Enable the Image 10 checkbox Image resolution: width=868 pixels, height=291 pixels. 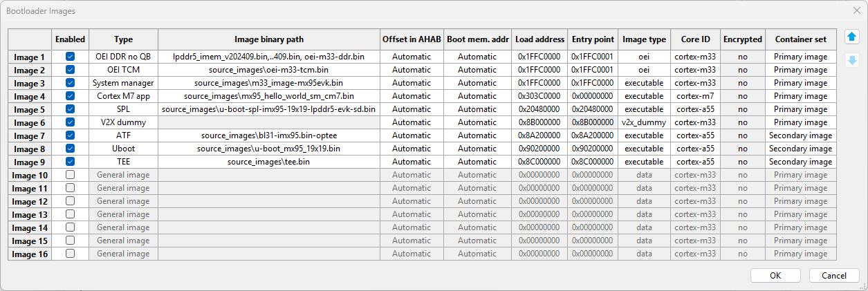point(70,175)
